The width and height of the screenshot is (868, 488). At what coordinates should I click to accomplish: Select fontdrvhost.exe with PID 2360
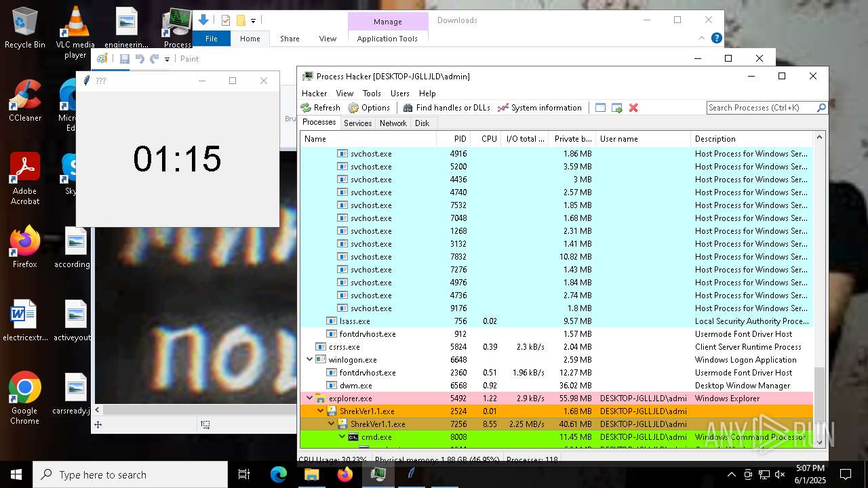click(x=557, y=373)
